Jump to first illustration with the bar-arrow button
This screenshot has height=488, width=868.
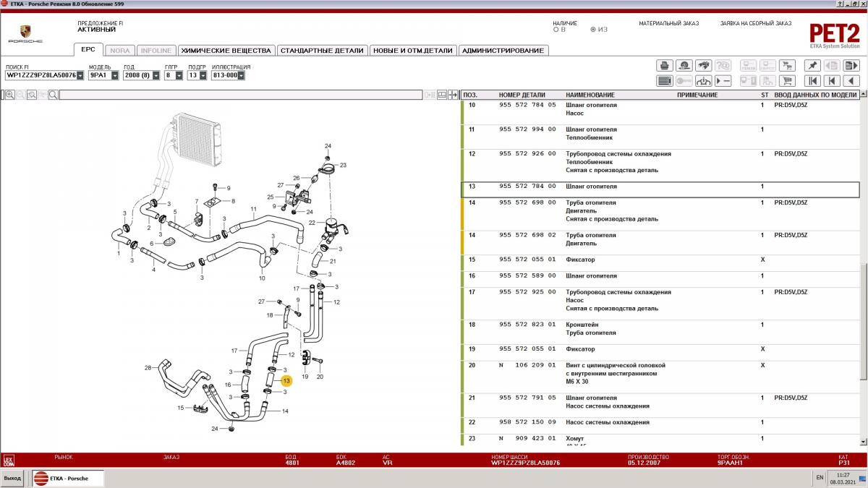coord(813,81)
